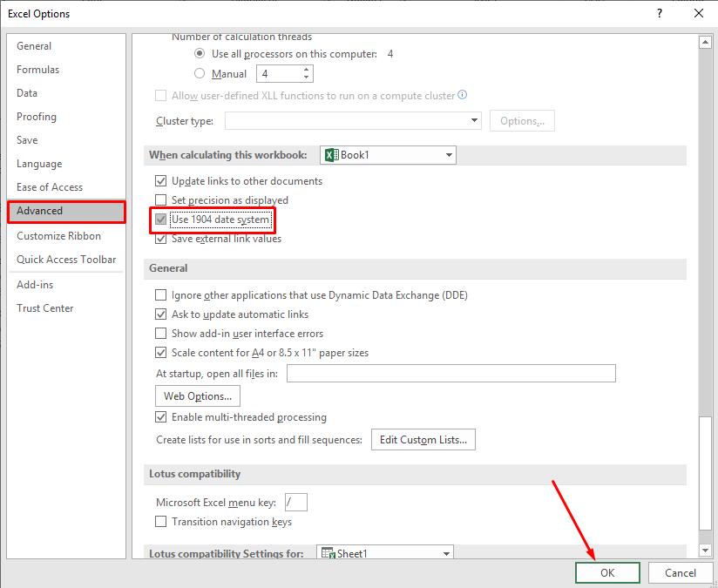Click Edit Custom Lists button
Viewport: 718px width, 588px height.
423,440
